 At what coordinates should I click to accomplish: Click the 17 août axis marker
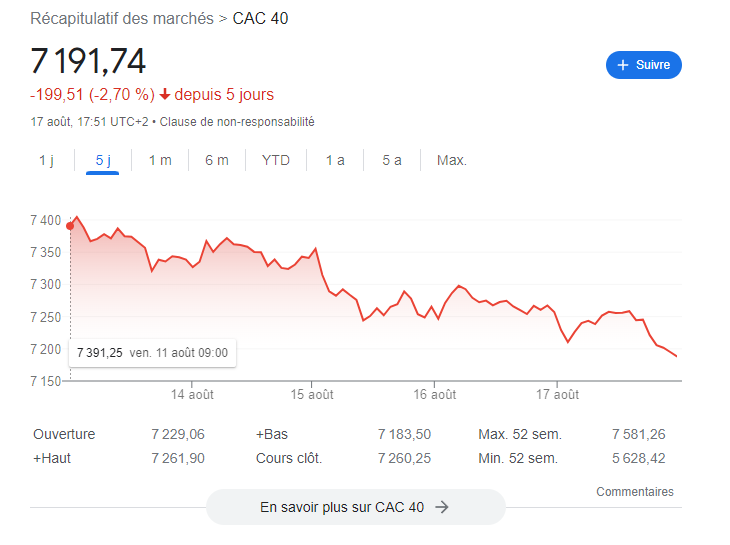click(557, 395)
